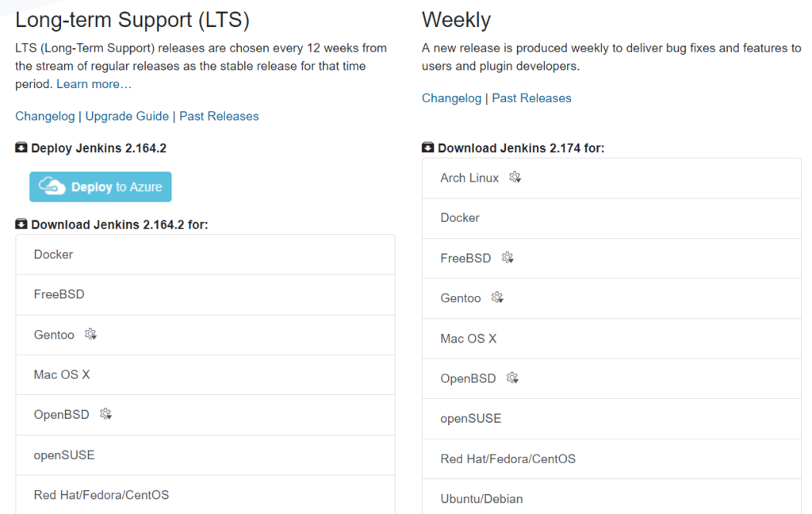Select openSUSE in LTS download list

pos(205,455)
